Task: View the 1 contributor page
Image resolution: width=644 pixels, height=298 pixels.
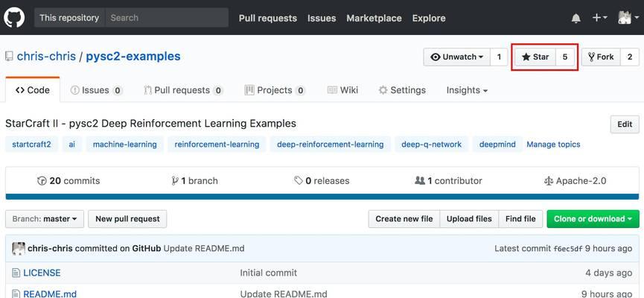Action: 448,181
